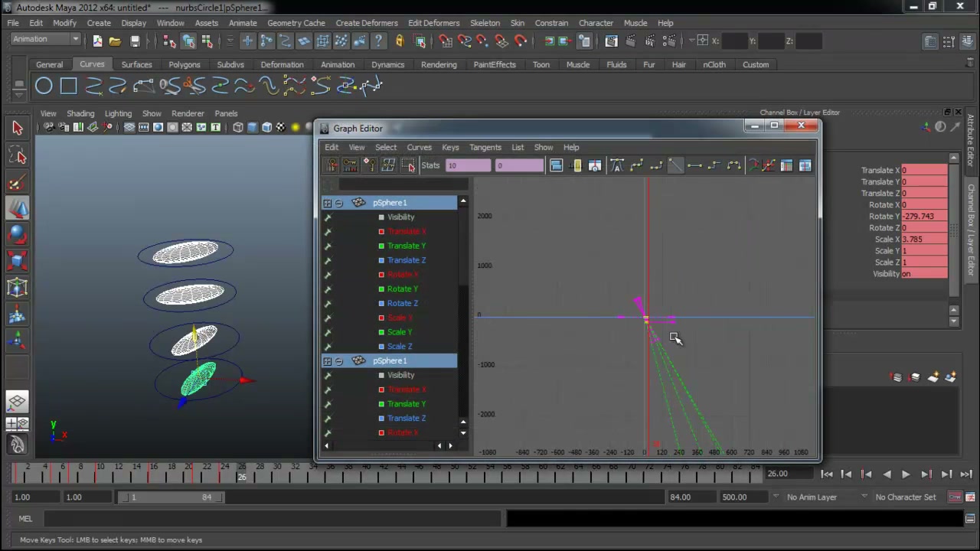Apply Spline tangents in Graph Editor
The image size is (980, 551).
636,165
